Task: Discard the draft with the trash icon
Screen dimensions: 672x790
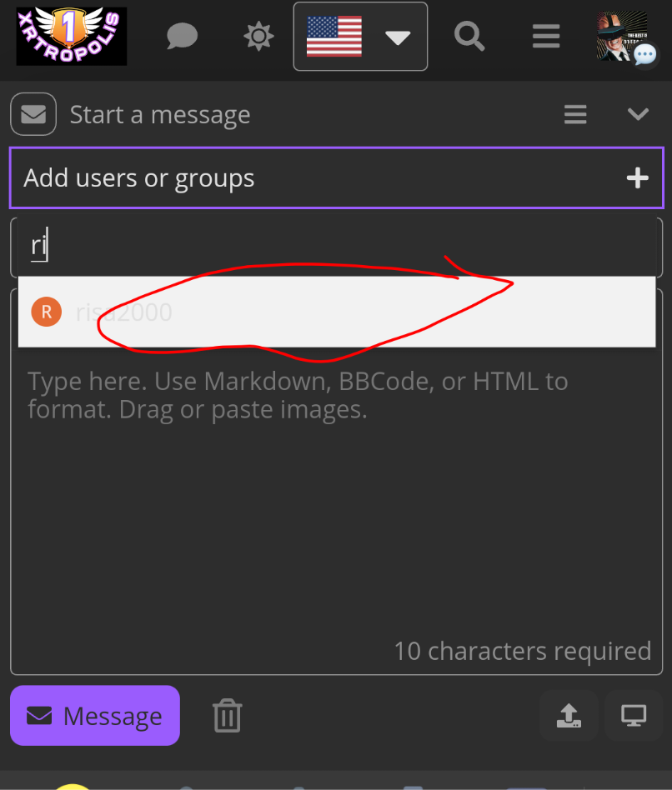Action: [227, 716]
